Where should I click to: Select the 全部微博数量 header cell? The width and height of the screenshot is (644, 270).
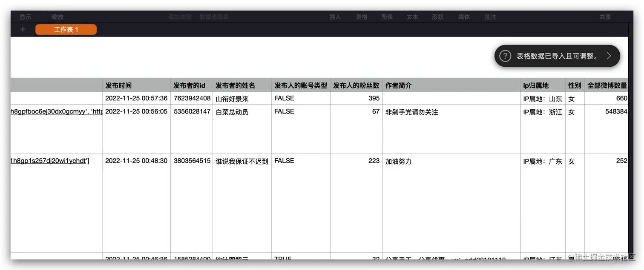607,85
